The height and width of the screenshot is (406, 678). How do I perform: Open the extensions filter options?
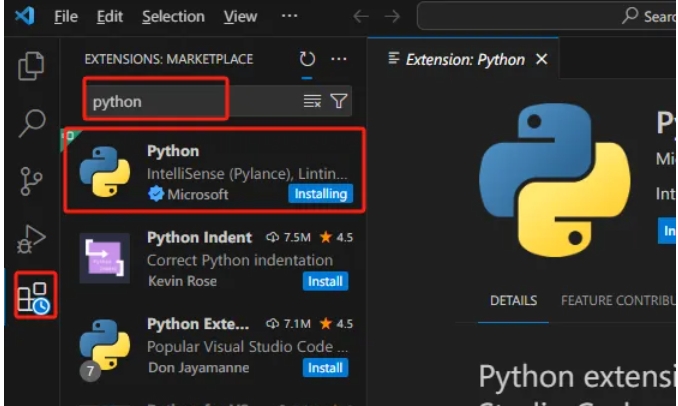pyautogui.click(x=339, y=101)
